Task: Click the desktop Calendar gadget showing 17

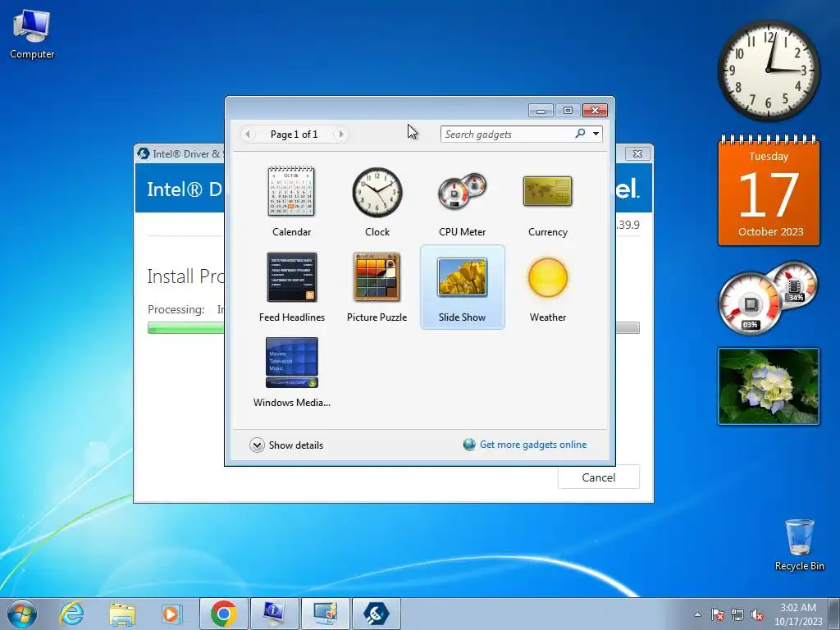Action: pos(768,191)
